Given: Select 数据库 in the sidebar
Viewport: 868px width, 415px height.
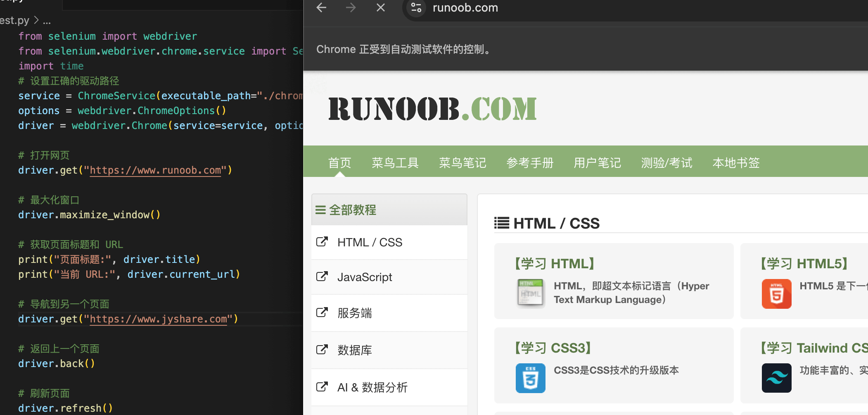Looking at the screenshot, I should [x=354, y=350].
